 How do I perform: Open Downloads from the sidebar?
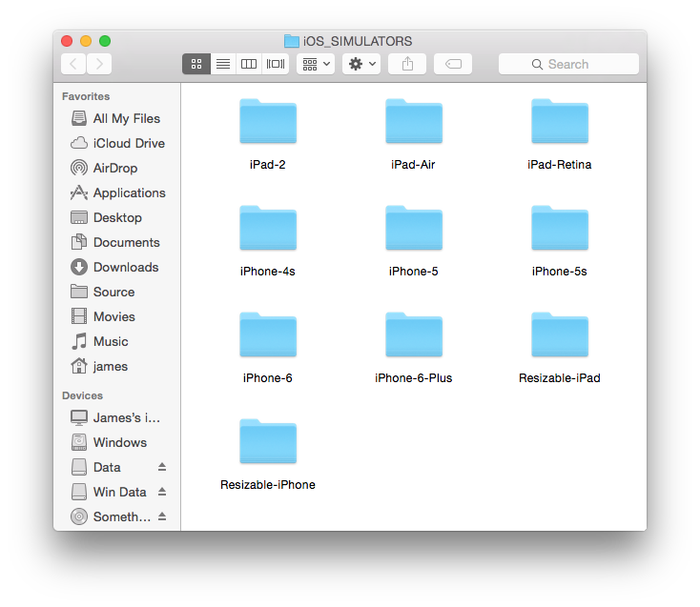117,267
